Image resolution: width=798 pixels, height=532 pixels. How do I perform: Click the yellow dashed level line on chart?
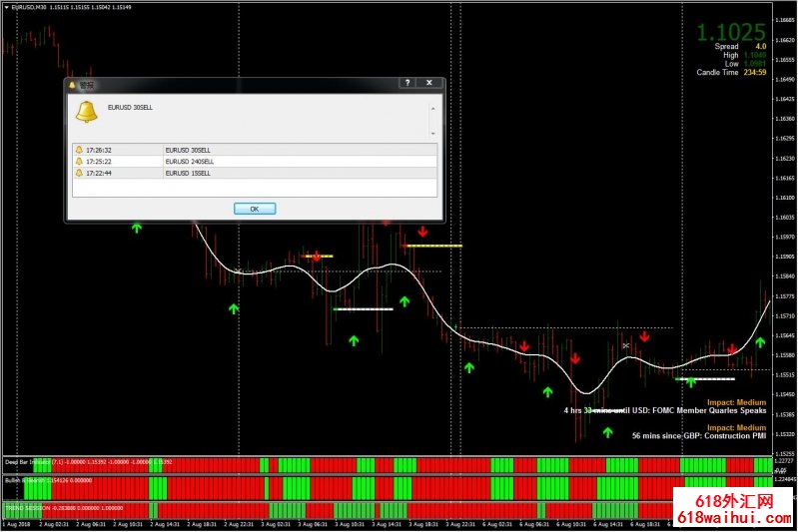coord(432,245)
